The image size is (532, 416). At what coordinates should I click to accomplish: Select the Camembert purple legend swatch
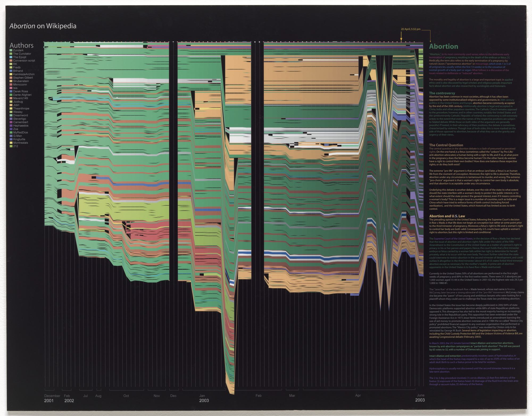click(11, 122)
